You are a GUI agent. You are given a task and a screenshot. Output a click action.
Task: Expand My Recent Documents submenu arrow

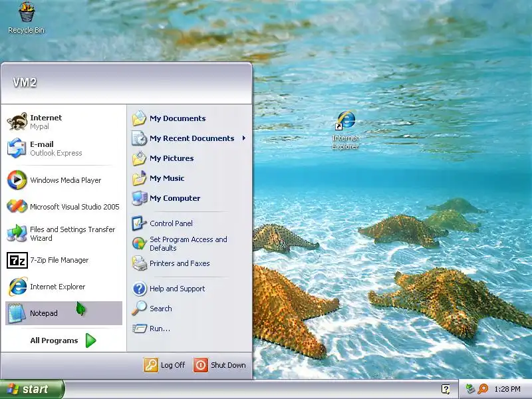pos(243,138)
